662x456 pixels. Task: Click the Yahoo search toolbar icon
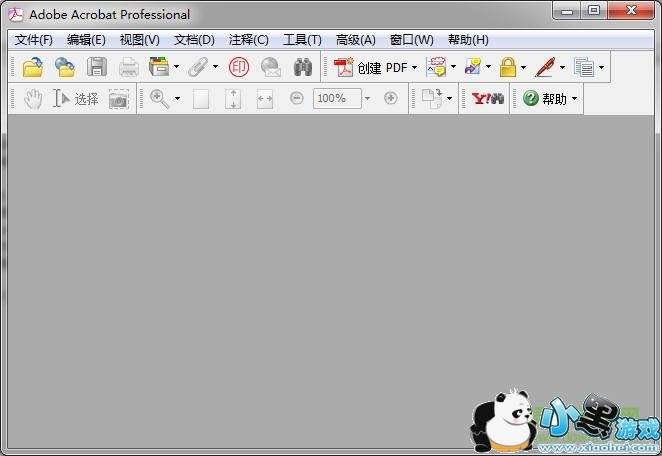click(488, 99)
